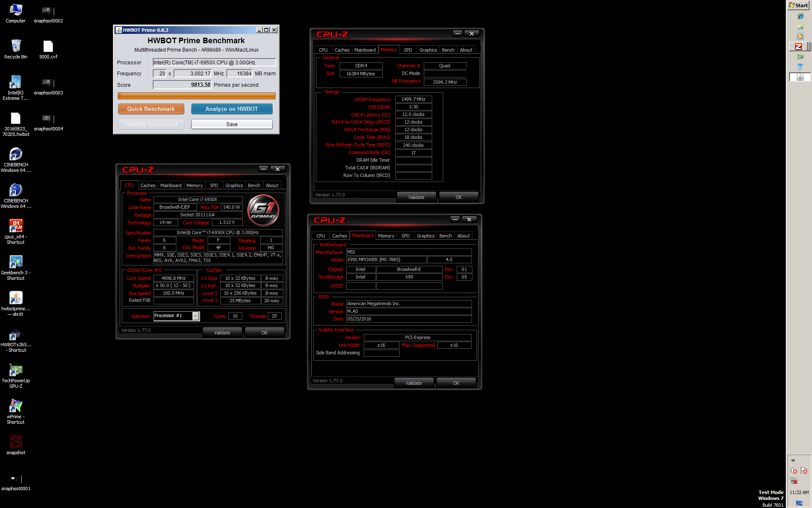
Task: Click Validate in the CPU-Z processor window
Action: click(x=222, y=333)
